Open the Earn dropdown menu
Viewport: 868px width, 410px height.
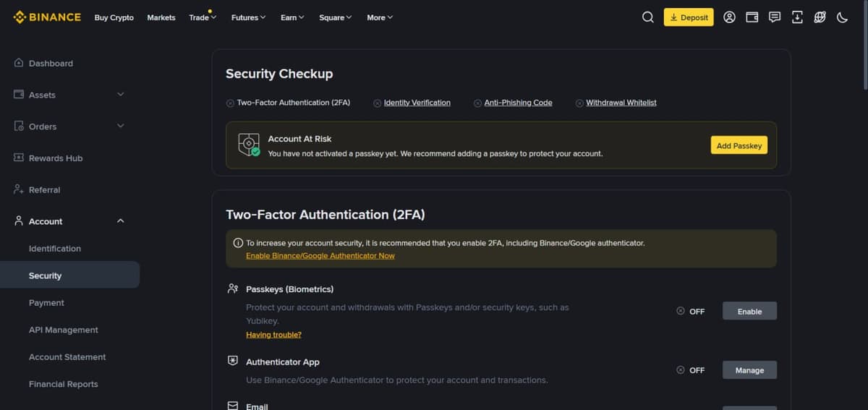pyautogui.click(x=292, y=17)
